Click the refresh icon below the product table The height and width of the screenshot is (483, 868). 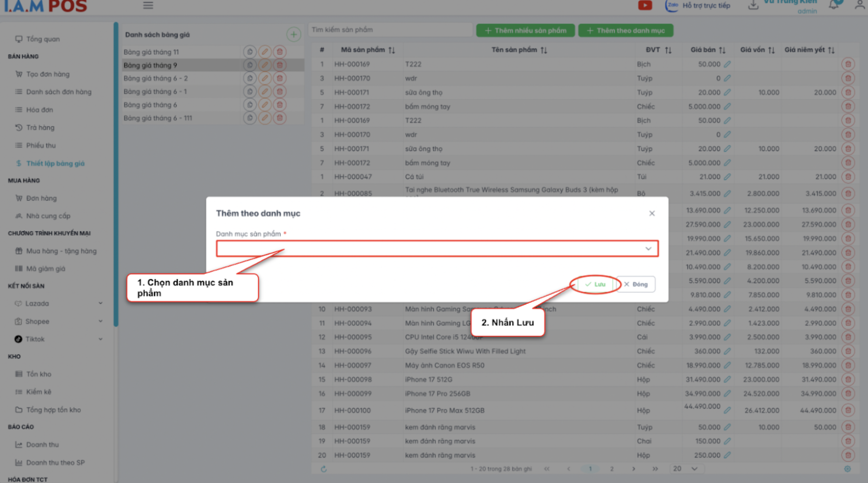click(324, 469)
